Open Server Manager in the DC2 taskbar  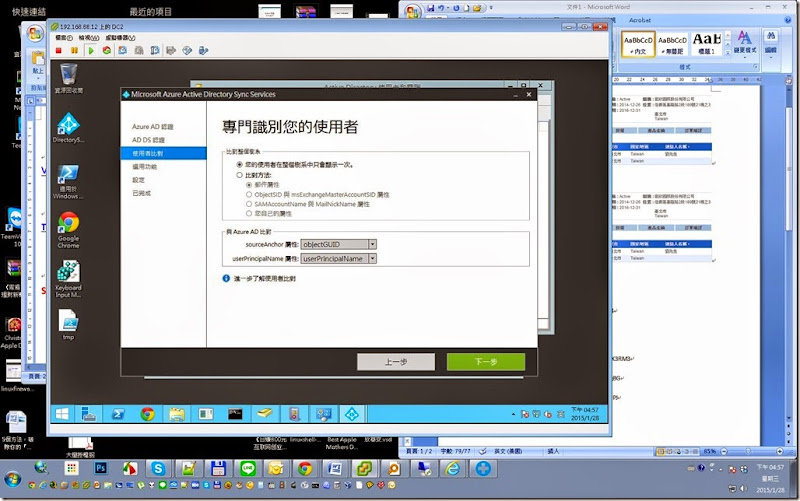pos(89,414)
